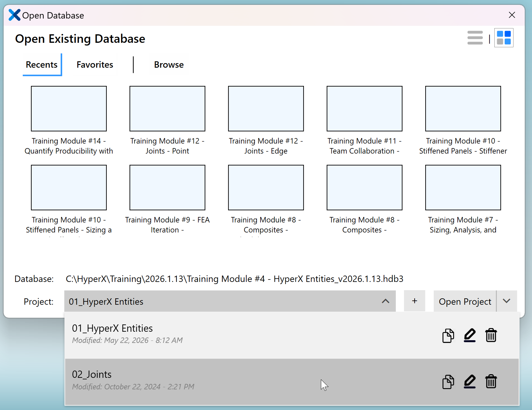The width and height of the screenshot is (532, 410).
Task: Collapse the Project dropdown list
Action: 386,301
